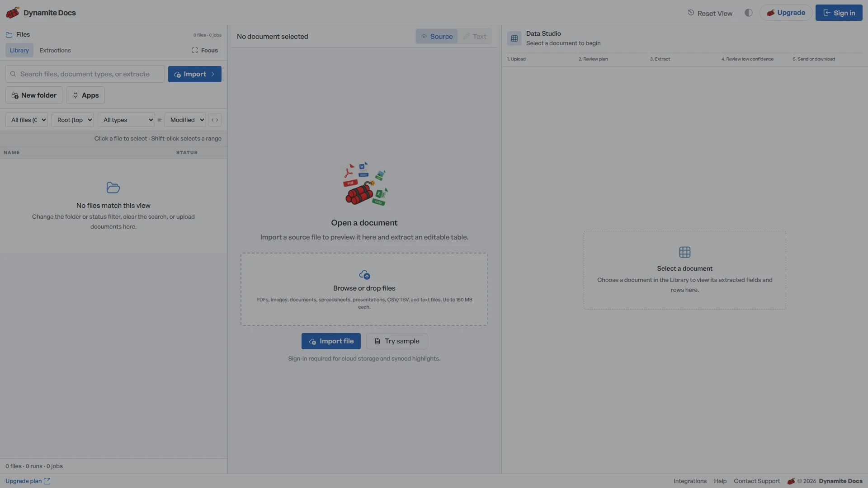Image resolution: width=868 pixels, height=488 pixels.
Task: Switch to the Extractions tab
Action: coord(55,50)
